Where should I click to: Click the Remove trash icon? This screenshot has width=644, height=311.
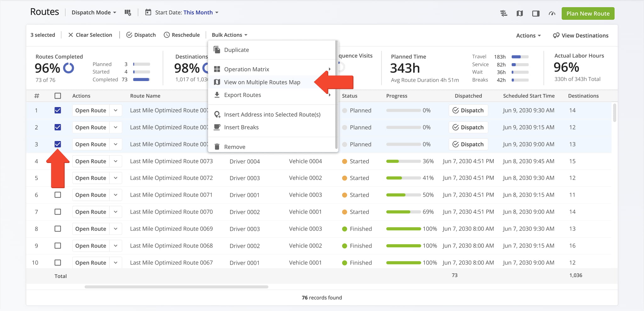tap(217, 146)
